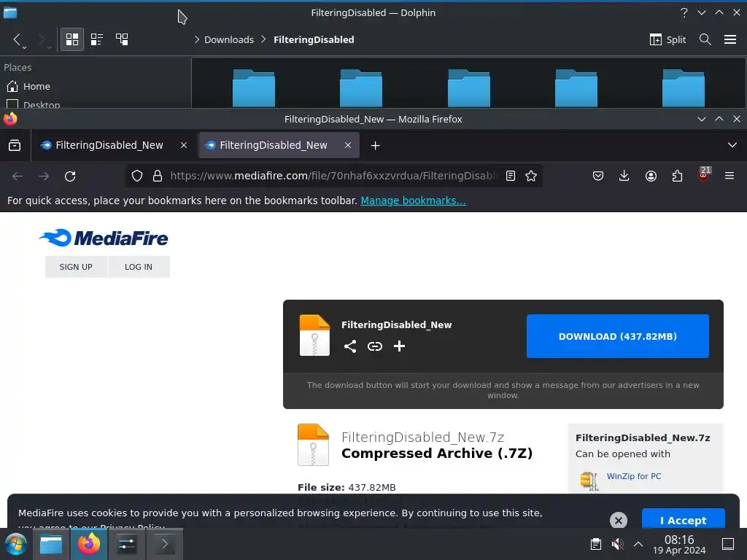Click Downloads breadcrumb in Dolphin
The width and height of the screenshot is (747, 560).
[x=228, y=39]
